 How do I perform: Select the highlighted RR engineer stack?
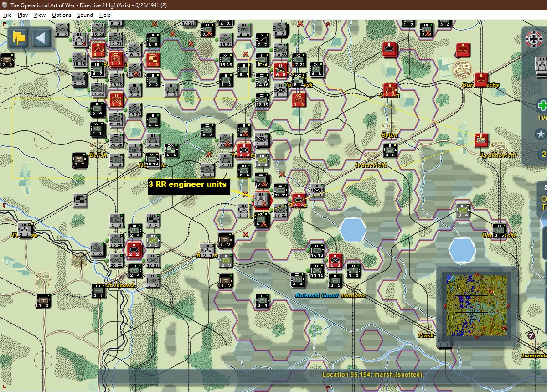[x=262, y=200]
